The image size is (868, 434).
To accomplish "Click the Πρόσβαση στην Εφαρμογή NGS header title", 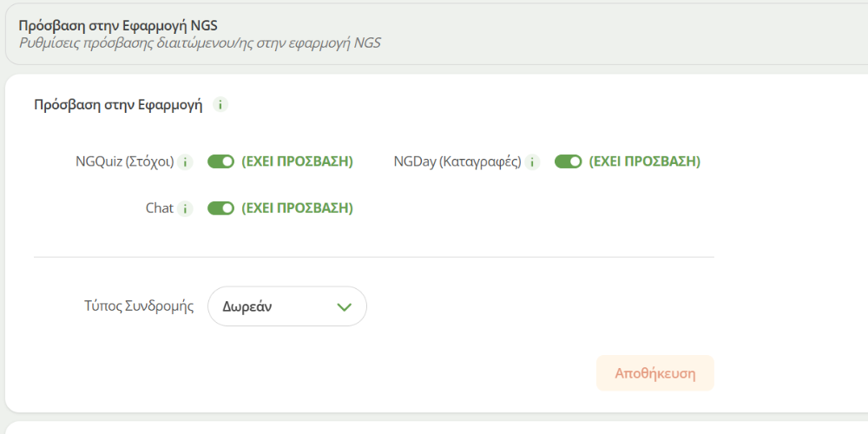I will pyautogui.click(x=118, y=25).
